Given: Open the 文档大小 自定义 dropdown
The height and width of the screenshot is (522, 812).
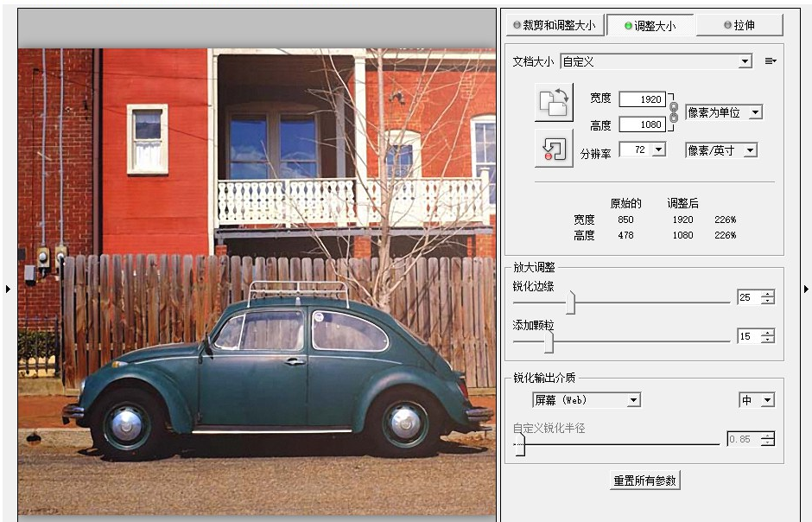Looking at the screenshot, I should click(x=657, y=61).
